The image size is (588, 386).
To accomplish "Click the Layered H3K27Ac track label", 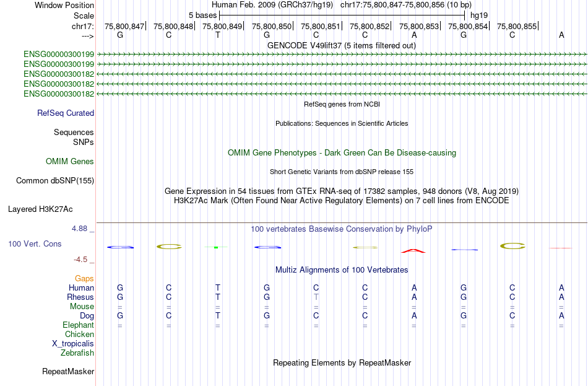I will click(x=40, y=209).
